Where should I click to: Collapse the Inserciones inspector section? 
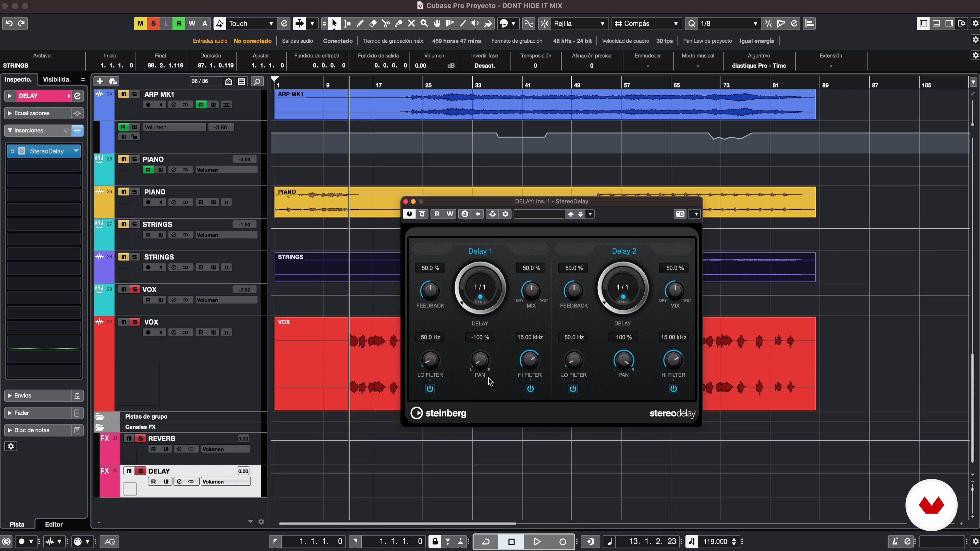10,130
